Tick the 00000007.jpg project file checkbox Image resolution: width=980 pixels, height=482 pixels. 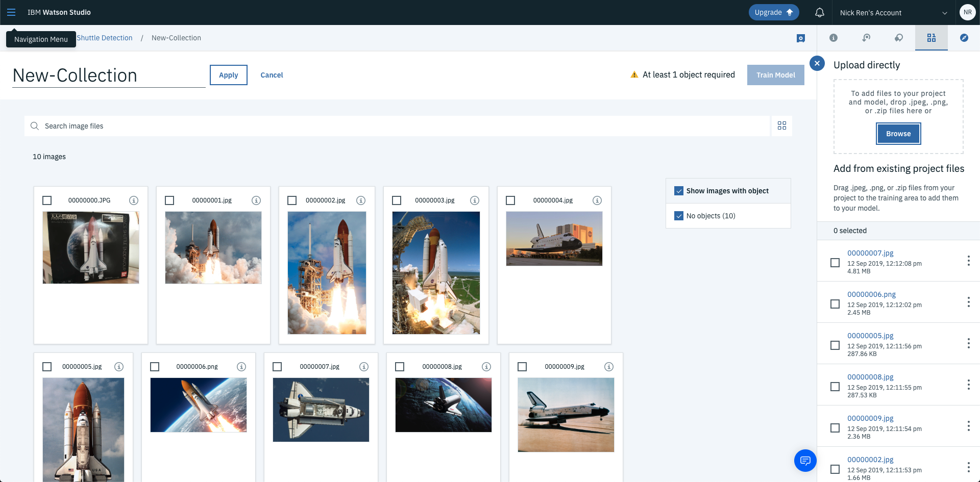835,263
